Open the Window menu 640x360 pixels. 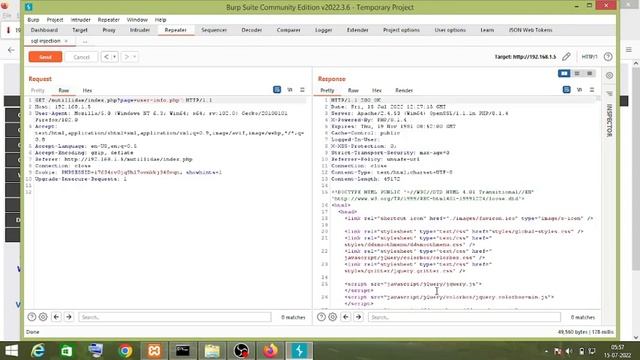(137, 20)
